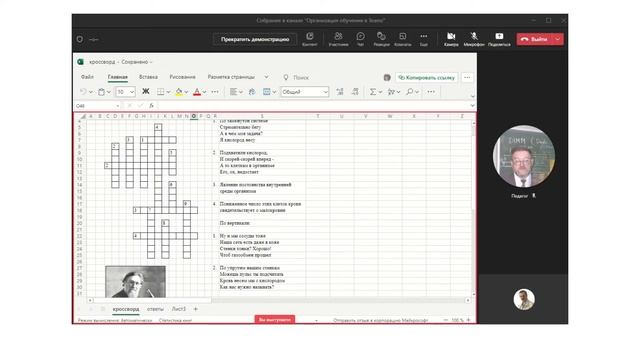640x360 pixels.
Task: Apply yellow fill color swatch
Action: (179, 92)
